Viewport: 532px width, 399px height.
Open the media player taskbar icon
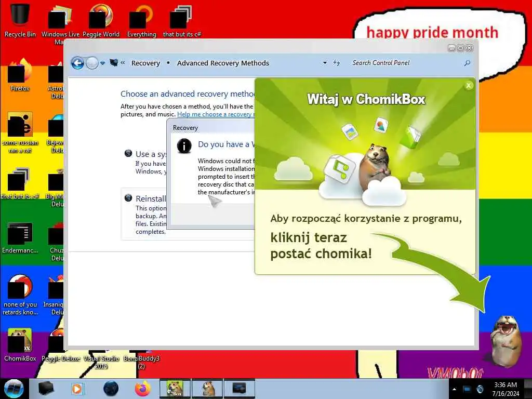77,389
